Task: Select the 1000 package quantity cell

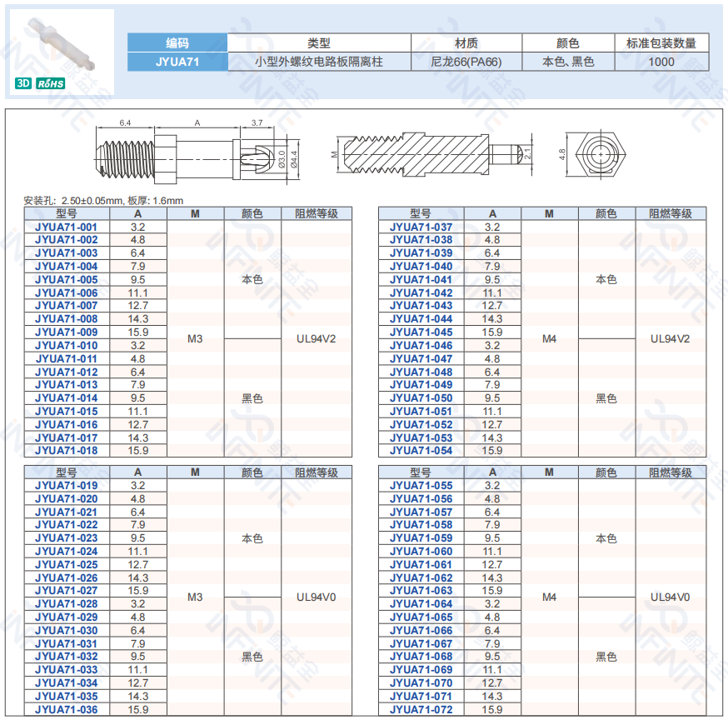Action: (x=661, y=62)
